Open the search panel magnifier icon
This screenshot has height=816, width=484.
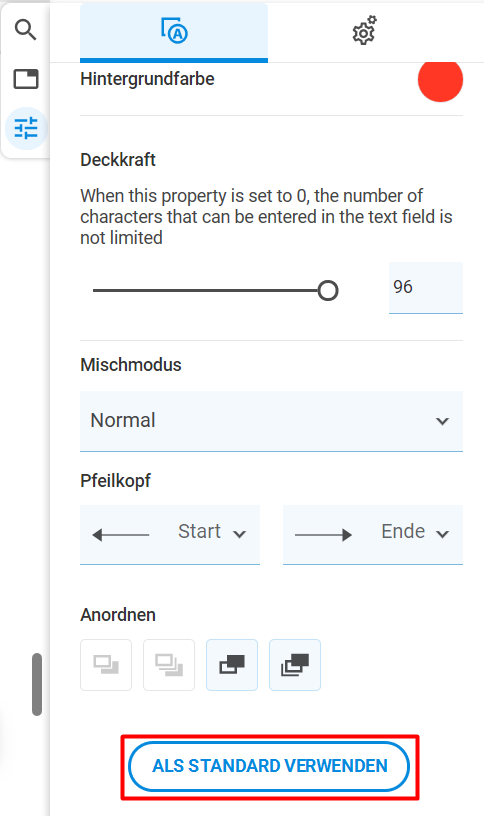coord(25,30)
